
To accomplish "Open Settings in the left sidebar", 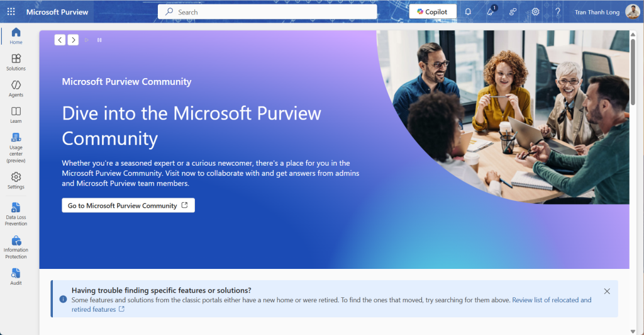I will click(16, 181).
